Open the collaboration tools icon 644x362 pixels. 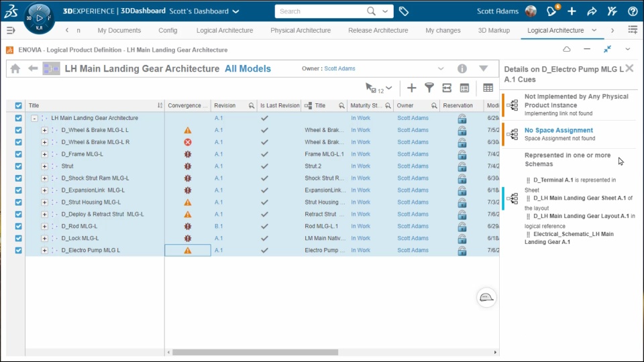(x=612, y=11)
